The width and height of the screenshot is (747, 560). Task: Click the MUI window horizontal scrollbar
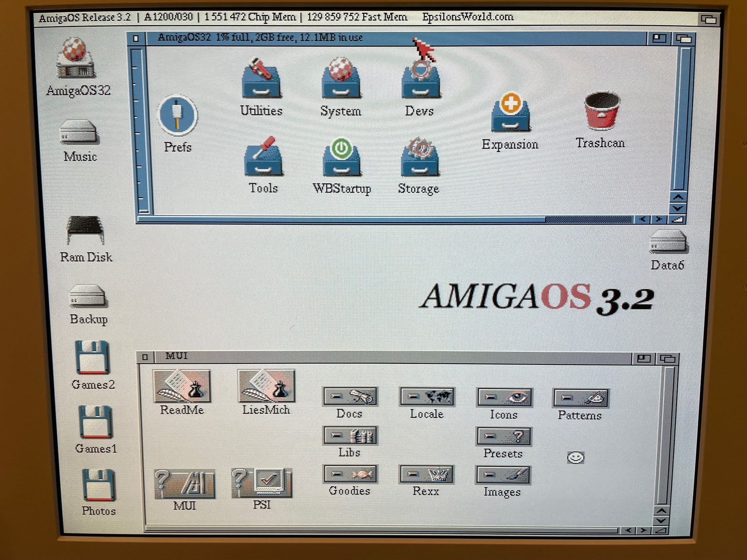pyautogui.click(x=382, y=530)
